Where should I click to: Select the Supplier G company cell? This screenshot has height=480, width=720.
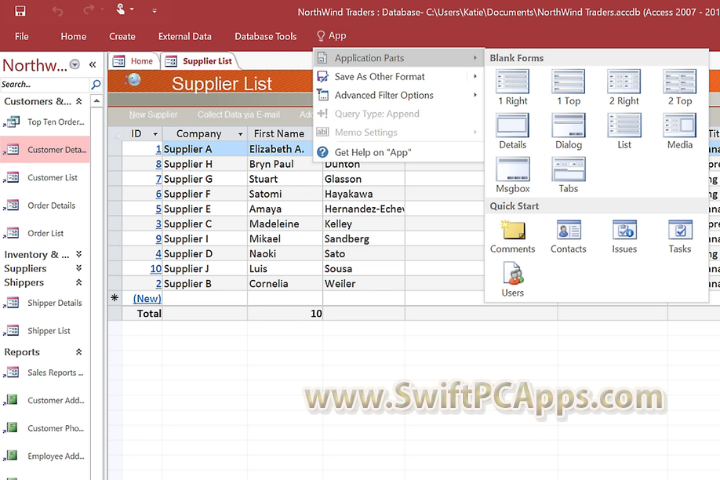coord(205,179)
